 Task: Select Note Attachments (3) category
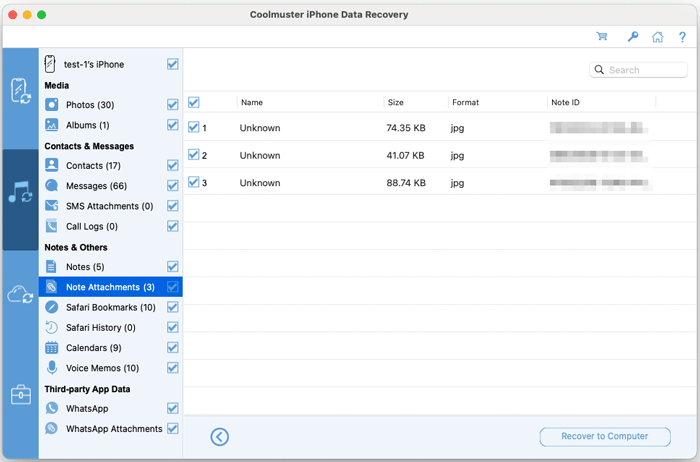click(x=110, y=287)
